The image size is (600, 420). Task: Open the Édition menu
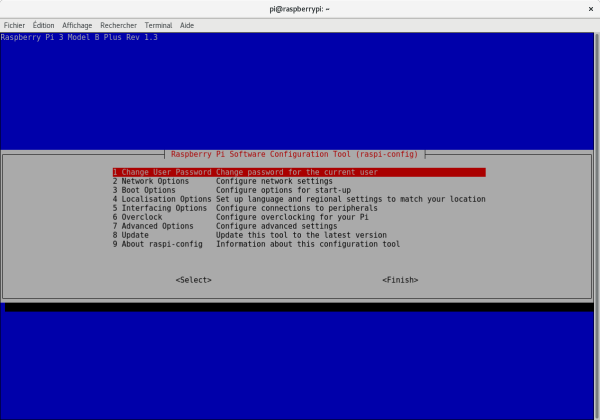tap(43, 25)
